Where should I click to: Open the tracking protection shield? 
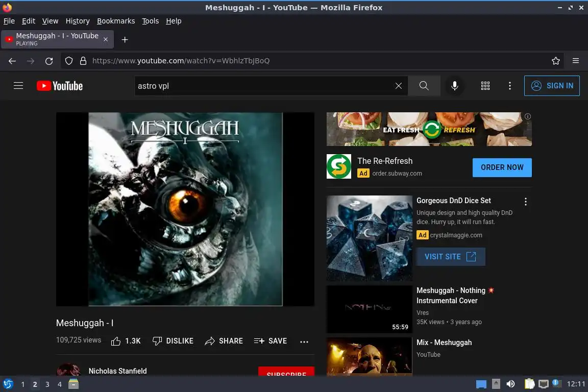click(68, 61)
